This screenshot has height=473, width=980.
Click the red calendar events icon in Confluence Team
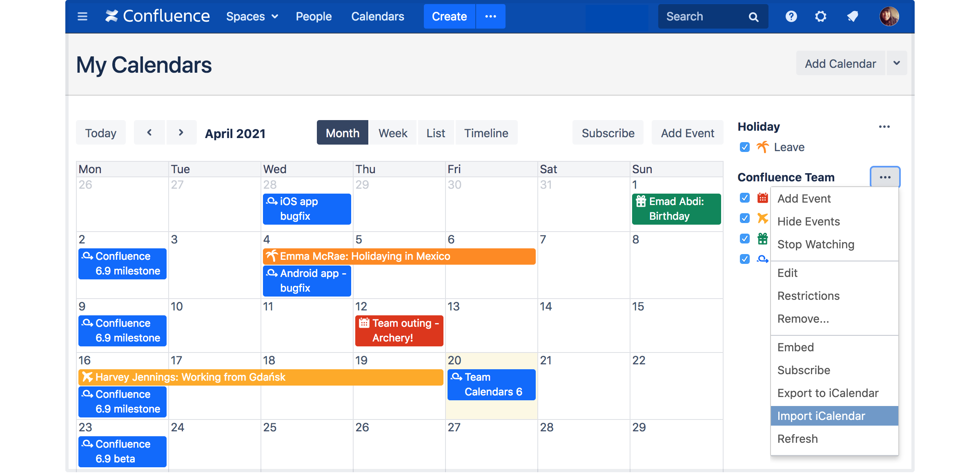(x=762, y=198)
